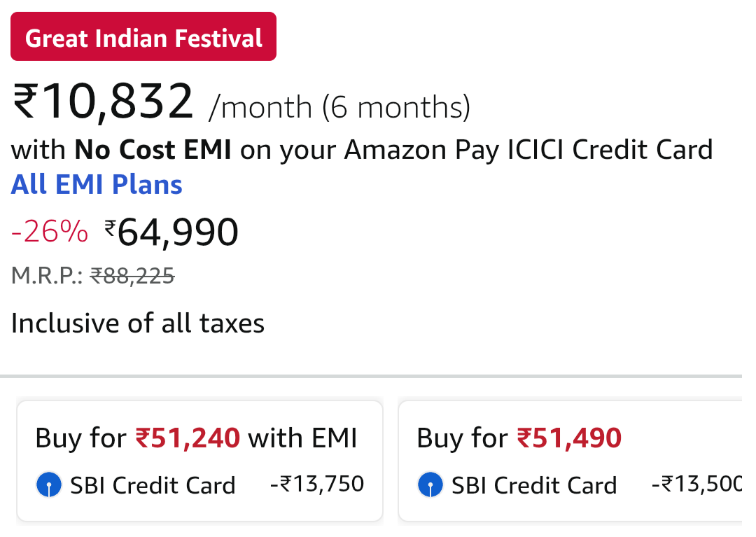Click the -₹13,500 discount amount

click(696, 484)
